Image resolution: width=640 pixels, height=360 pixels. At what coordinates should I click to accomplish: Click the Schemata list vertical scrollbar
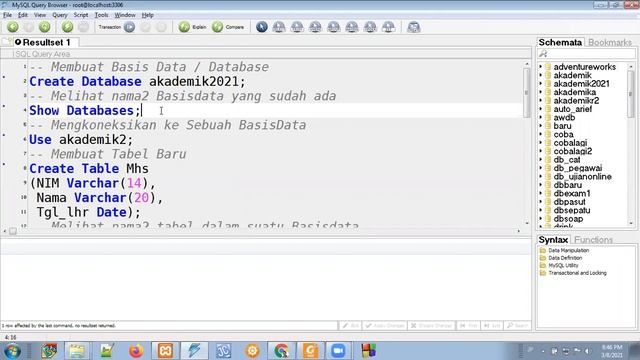631,146
